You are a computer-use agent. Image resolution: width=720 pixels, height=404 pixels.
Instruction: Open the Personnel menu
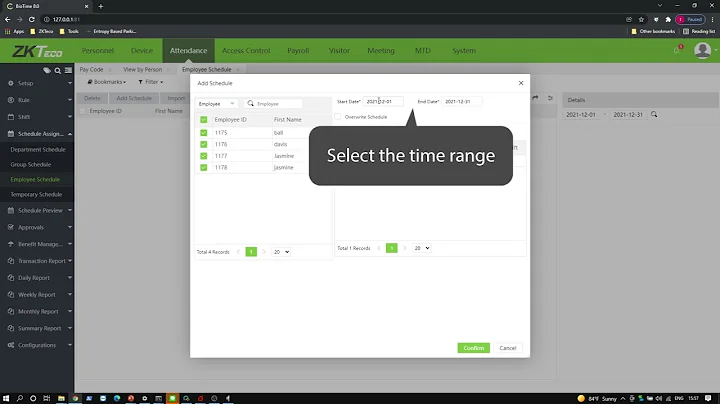point(98,50)
